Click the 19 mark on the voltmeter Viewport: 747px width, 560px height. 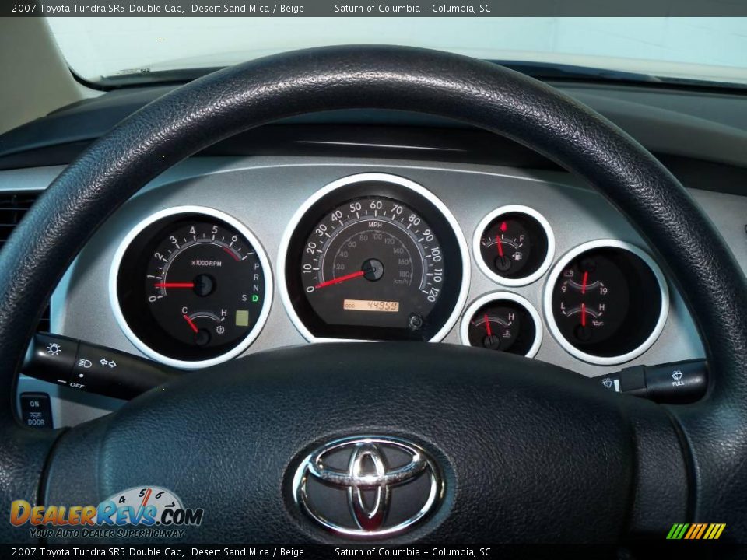[604, 290]
